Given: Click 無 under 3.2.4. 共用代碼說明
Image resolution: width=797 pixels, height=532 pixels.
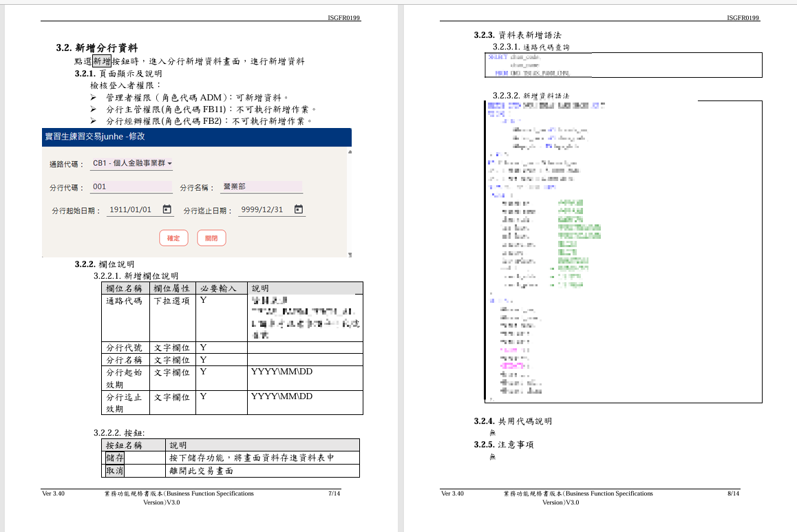Looking at the screenshot, I should point(493,433).
